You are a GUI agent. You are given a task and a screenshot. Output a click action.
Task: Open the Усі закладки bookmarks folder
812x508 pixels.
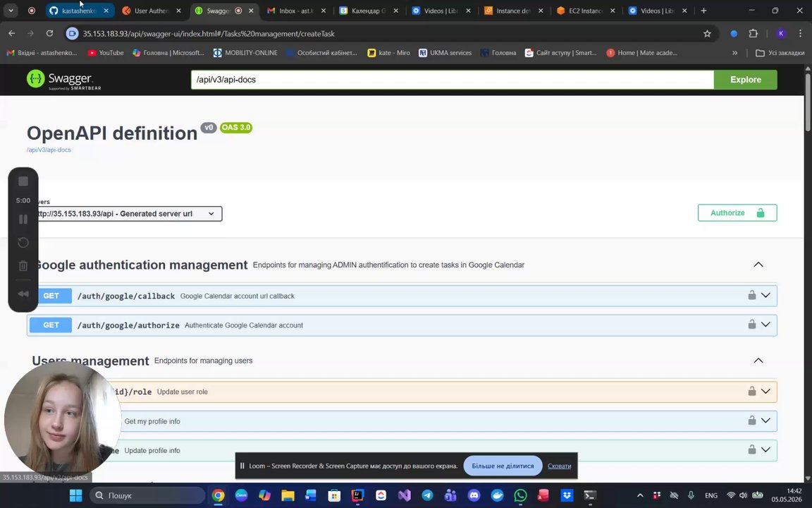point(780,53)
